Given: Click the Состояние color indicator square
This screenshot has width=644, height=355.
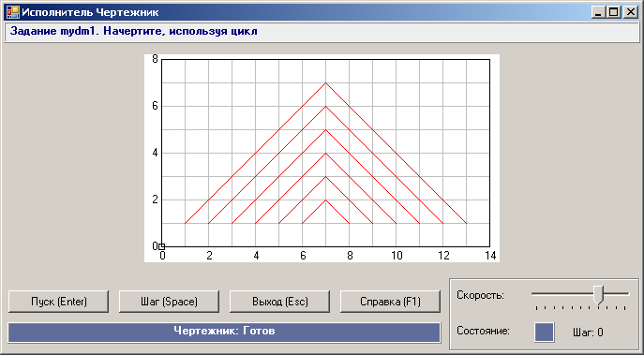Looking at the screenshot, I should [x=545, y=332].
